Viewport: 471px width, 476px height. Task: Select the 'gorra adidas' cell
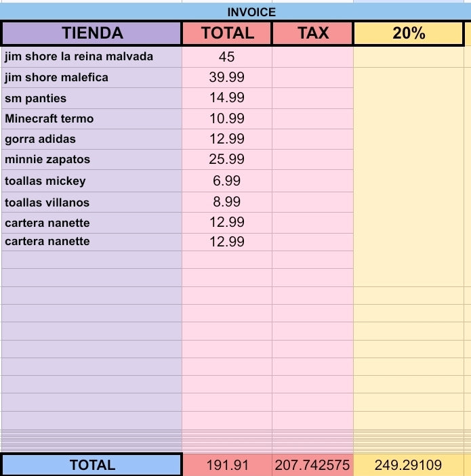tap(92, 139)
